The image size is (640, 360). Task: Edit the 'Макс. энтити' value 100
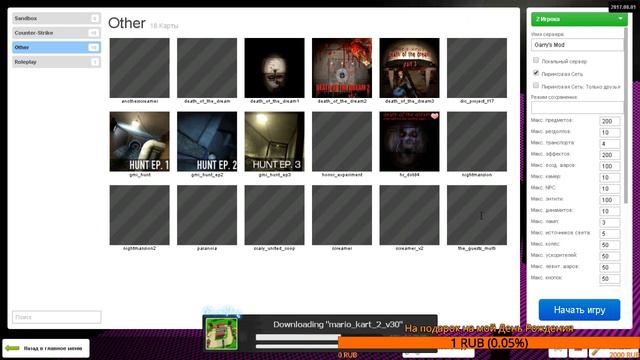(x=610, y=200)
